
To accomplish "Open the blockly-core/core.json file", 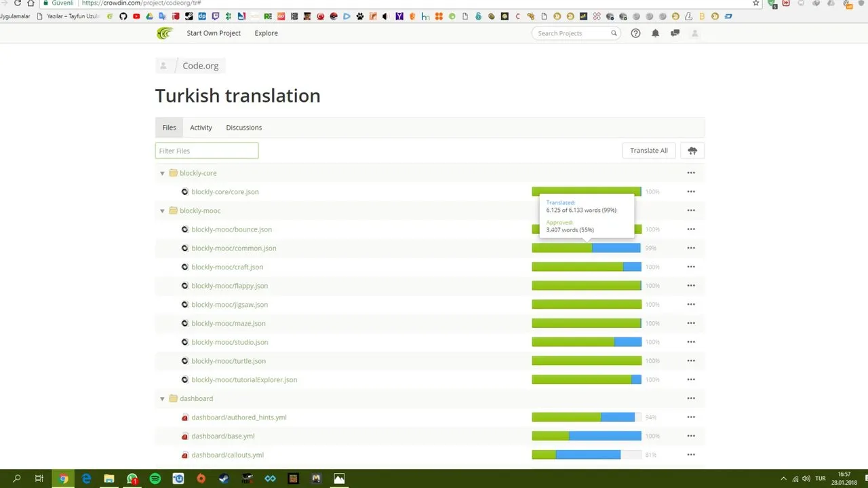I will [224, 192].
